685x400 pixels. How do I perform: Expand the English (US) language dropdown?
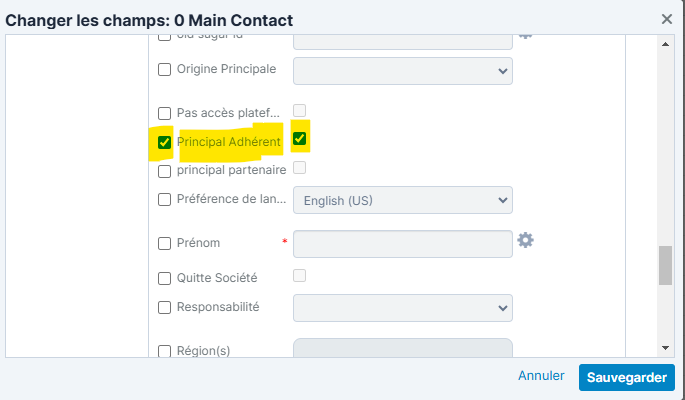tap(402, 200)
